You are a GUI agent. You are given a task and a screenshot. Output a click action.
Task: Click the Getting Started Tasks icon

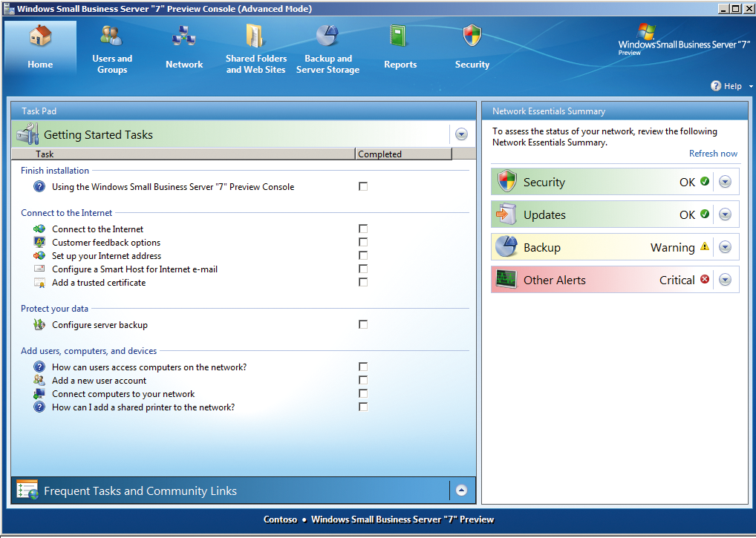pos(27,134)
